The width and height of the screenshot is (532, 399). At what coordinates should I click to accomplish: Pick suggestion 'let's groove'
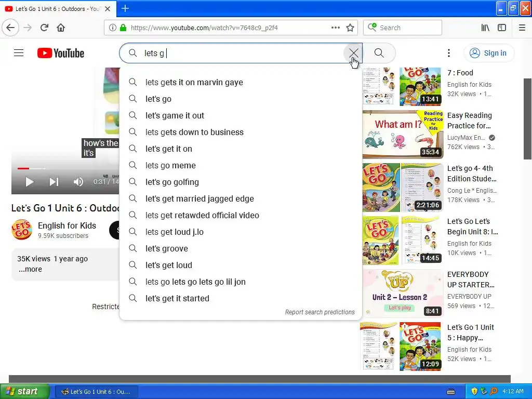[241, 248]
